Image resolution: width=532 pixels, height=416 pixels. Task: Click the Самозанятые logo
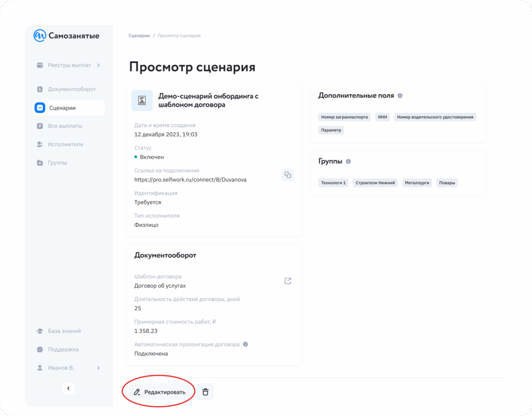click(66, 36)
